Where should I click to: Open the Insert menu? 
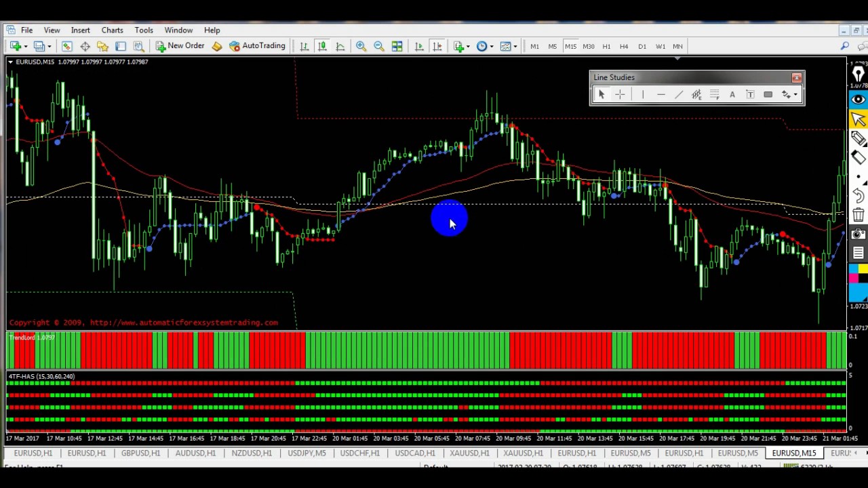point(80,30)
